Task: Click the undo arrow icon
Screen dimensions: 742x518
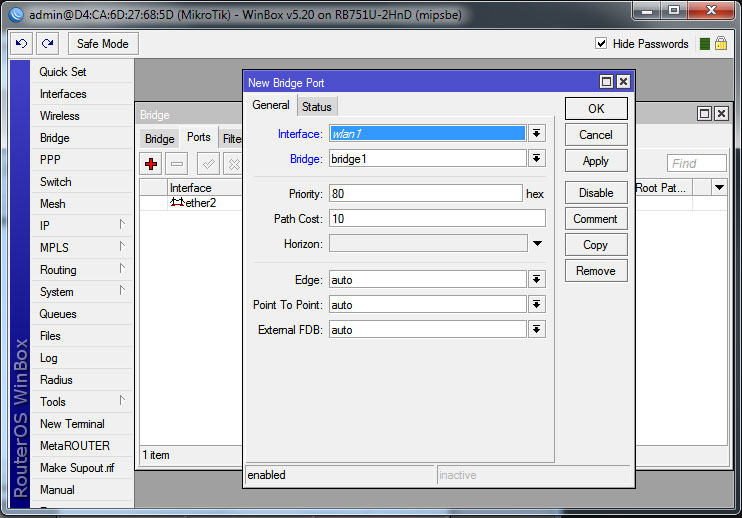Action: pyautogui.click(x=21, y=44)
